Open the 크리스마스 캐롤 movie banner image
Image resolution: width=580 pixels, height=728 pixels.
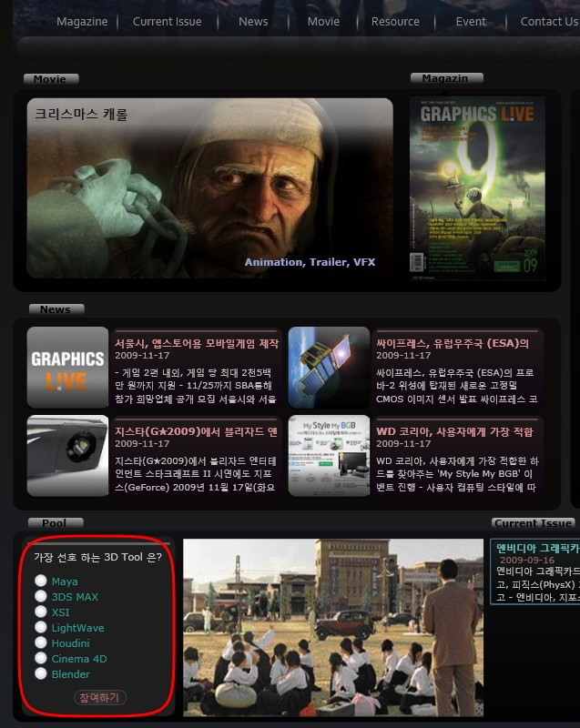coord(210,188)
